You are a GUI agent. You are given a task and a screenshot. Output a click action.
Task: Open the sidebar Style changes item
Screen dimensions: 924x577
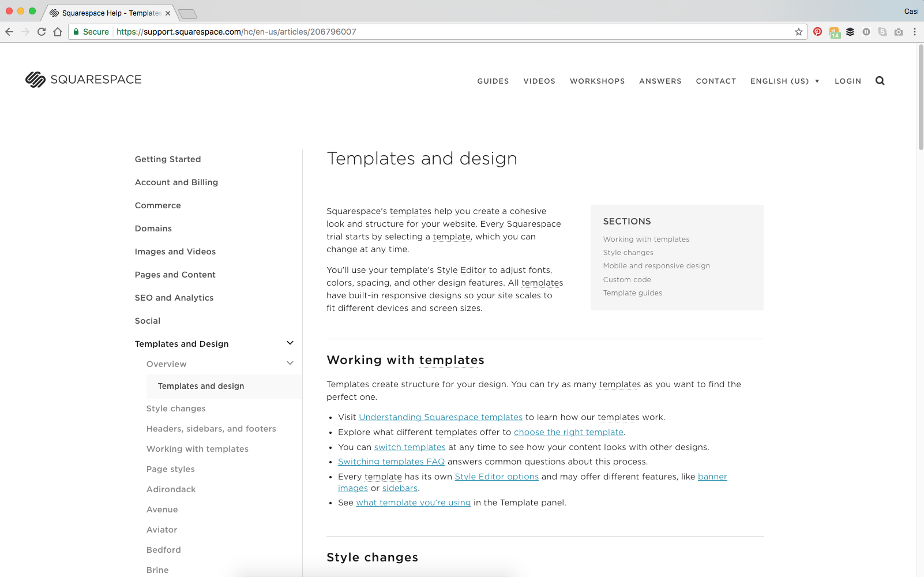[176, 409]
